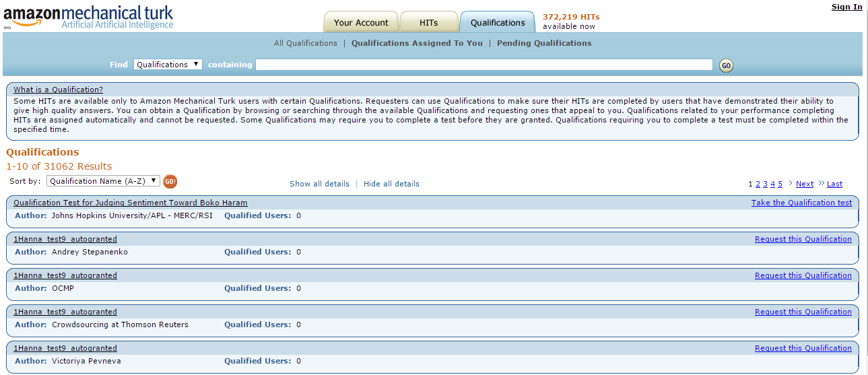Click the Amazon Mechanical Turk logo
Screen dimensions: 868x375
[89, 17]
